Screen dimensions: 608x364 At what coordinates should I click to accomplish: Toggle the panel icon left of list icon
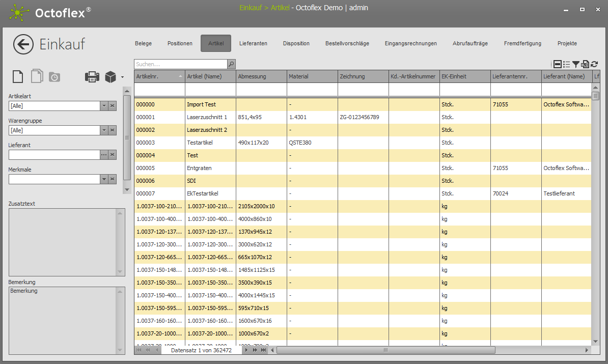pos(558,64)
